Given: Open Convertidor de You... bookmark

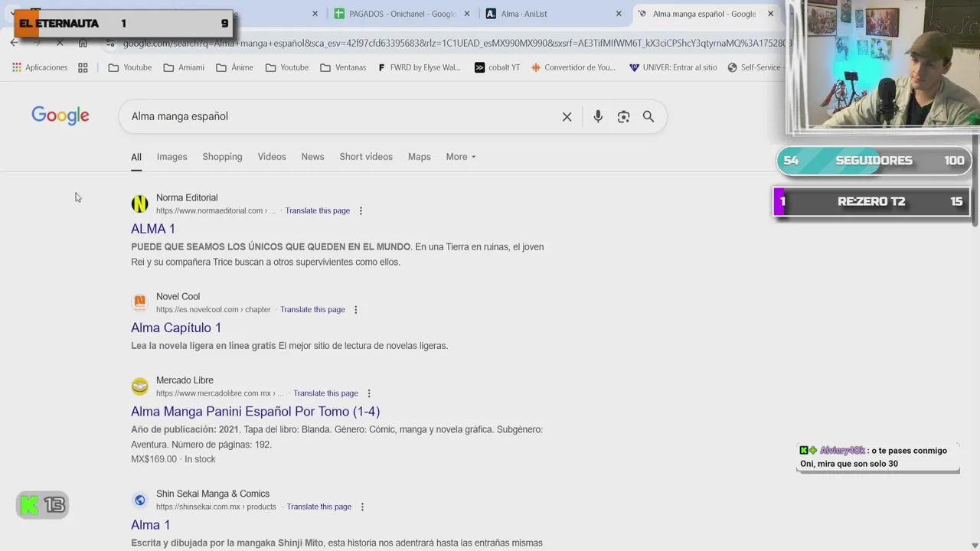Looking at the screenshot, I should (x=573, y=67).
